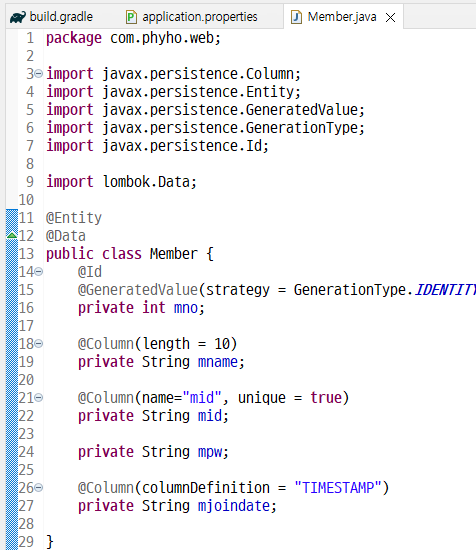Viewport: 476px width, 550px height.
Task: Switch to the build.gradle tab
Action: 52,16
